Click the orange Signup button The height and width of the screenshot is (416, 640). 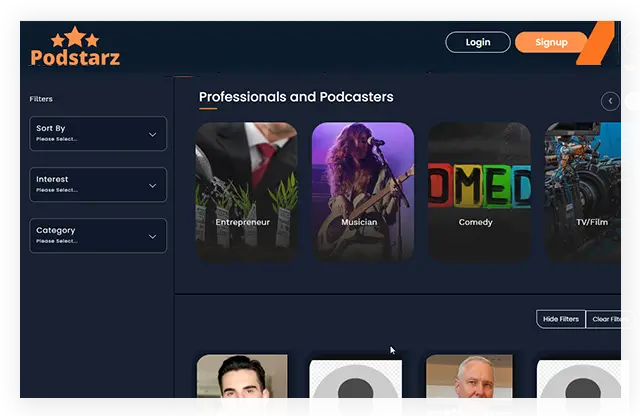click(x=551, y=42)
